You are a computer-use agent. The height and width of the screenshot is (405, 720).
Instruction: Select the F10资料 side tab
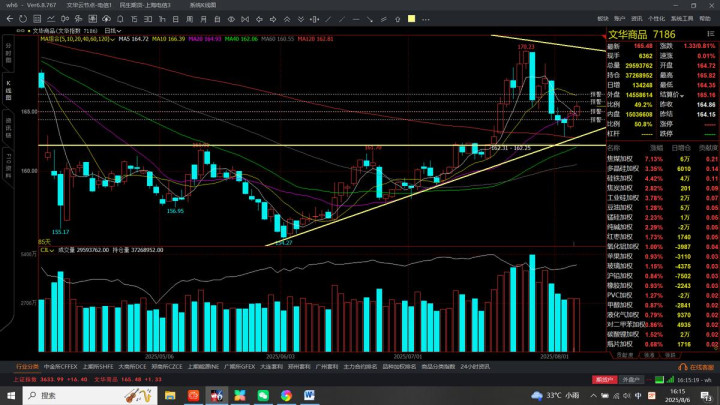click(x=8, y=166)
